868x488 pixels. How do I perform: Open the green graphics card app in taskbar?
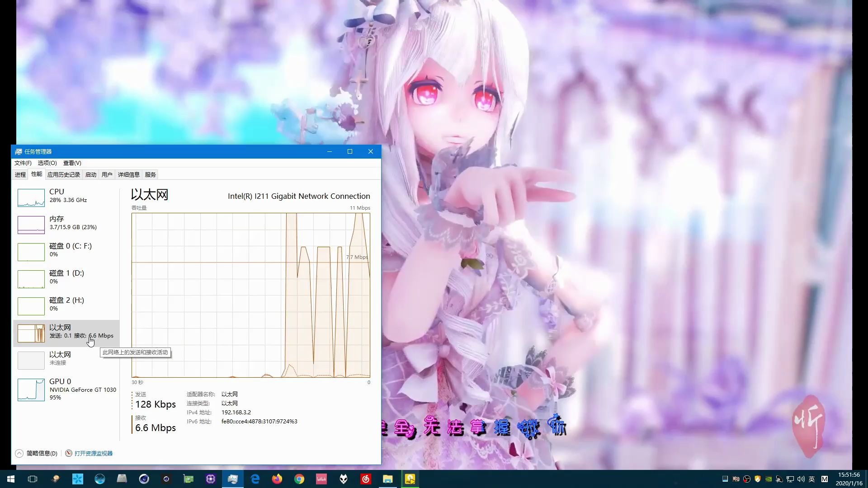click(189, 479)
